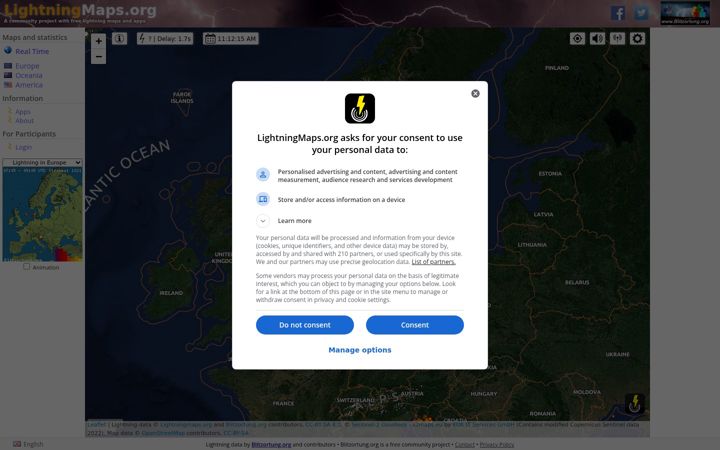
Task: Click the store on device icon
Action: [x=263, y=199]
